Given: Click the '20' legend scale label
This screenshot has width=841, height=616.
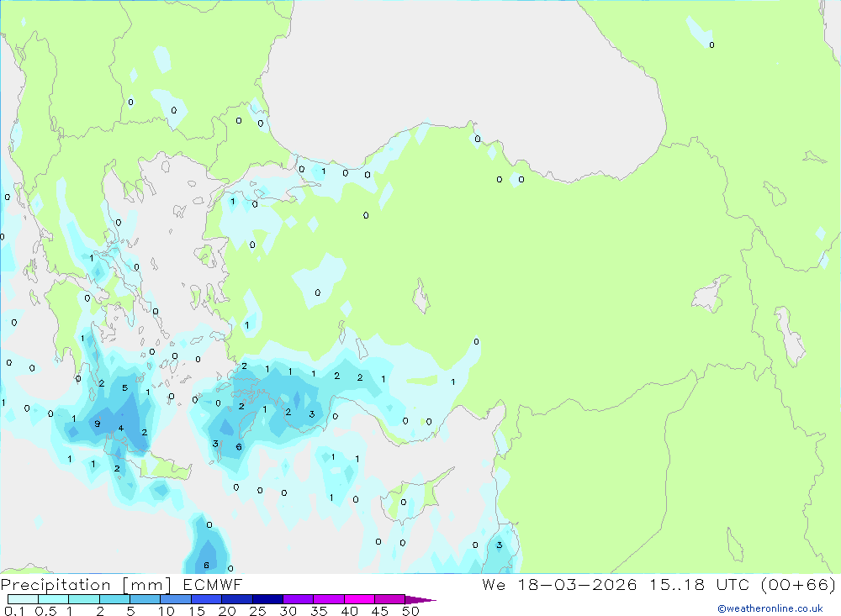Looking at the screenshot, I should point(227,611).
